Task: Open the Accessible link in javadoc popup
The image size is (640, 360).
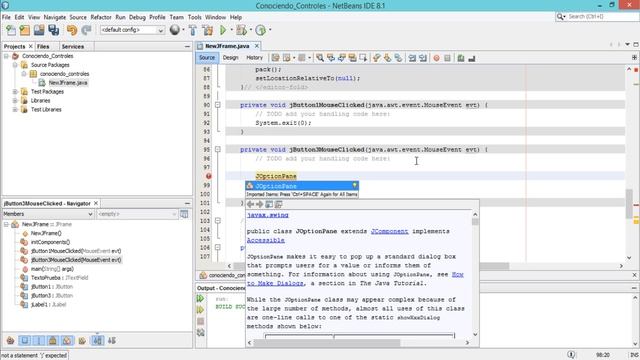Action: pyautogui.click(x=266, y=240)
